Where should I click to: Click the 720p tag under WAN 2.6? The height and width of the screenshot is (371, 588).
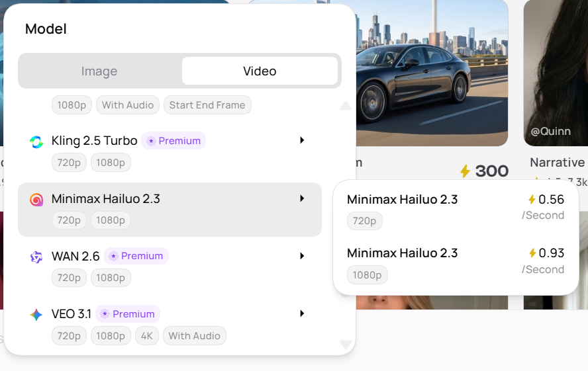pos(69,278)
